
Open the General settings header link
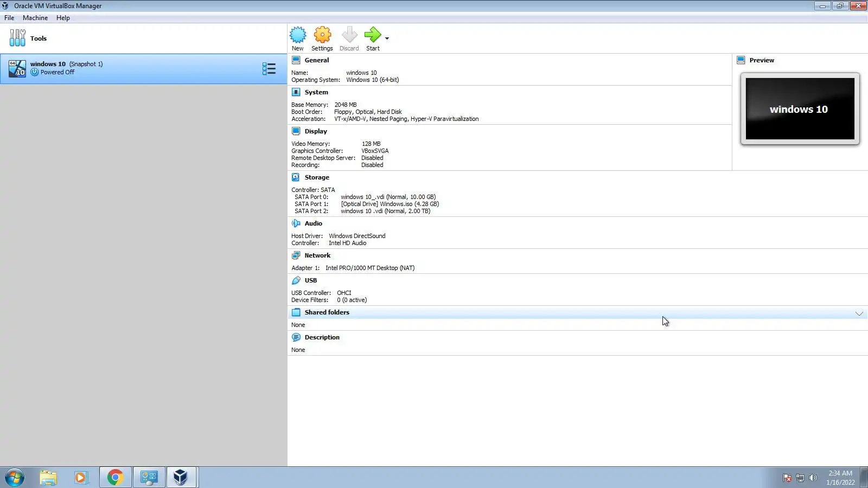point(317,60)
